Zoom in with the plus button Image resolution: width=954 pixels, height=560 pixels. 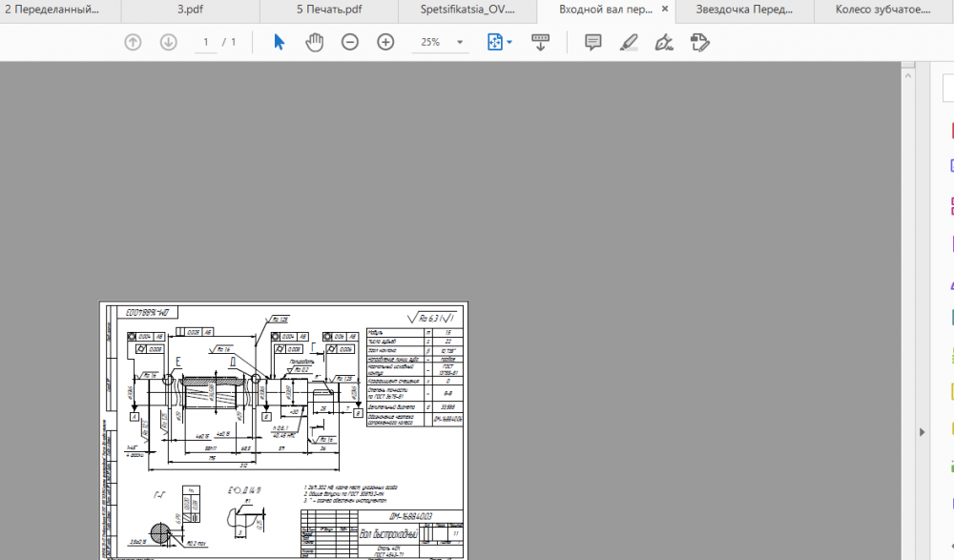coord(385,42)
